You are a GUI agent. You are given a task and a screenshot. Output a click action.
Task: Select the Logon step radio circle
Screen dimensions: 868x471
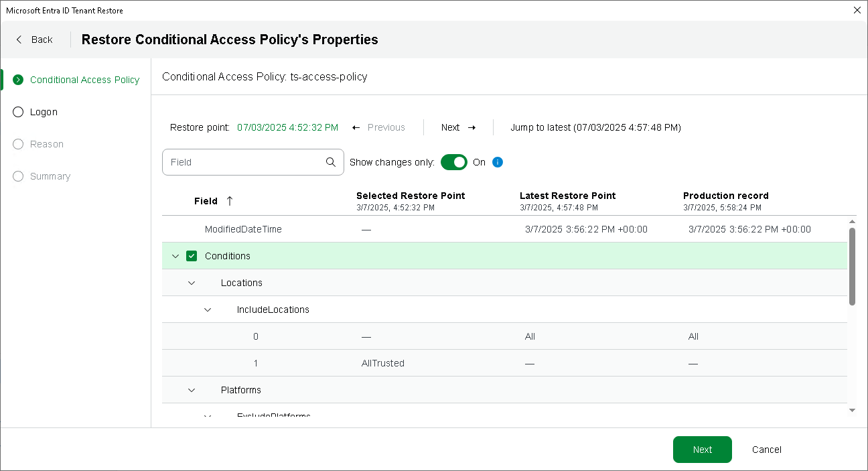18,112
